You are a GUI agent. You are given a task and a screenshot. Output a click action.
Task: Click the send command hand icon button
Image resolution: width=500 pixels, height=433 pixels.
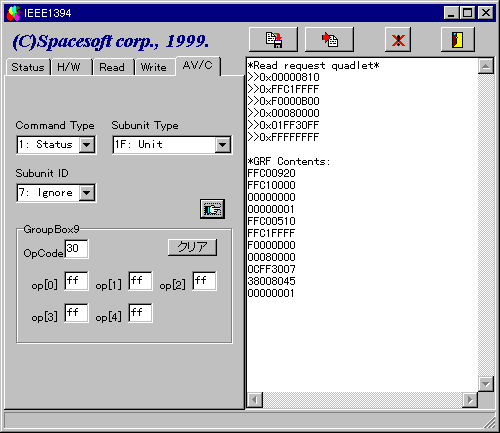point(212,209)
